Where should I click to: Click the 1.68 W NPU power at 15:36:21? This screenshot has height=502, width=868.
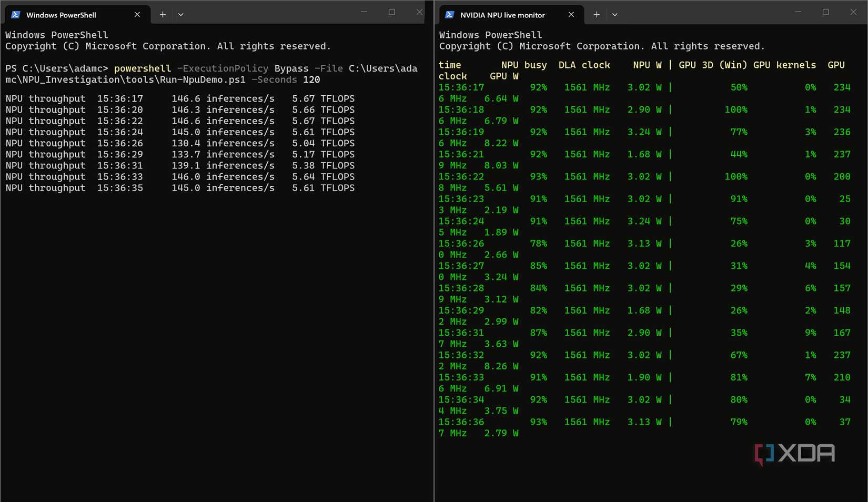[644, 154]
